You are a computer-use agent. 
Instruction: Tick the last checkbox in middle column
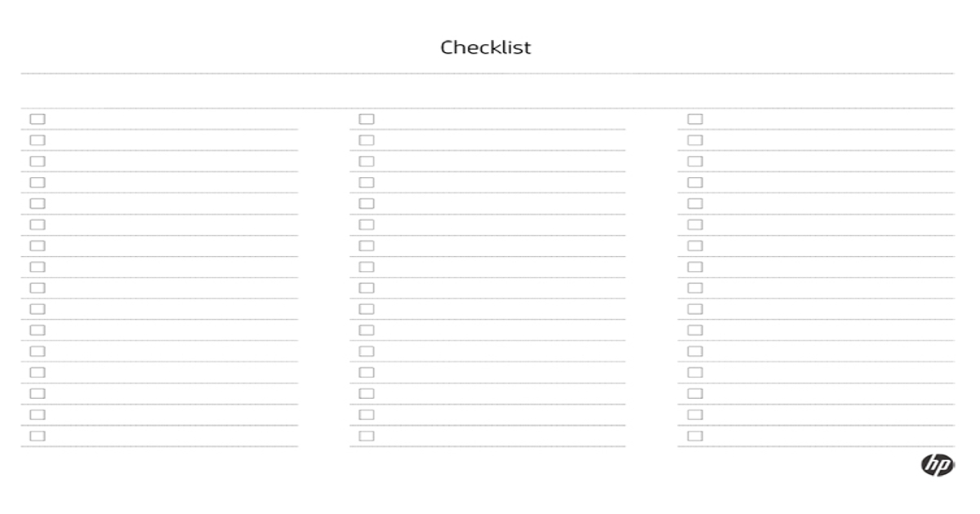(x=367, y=436)
